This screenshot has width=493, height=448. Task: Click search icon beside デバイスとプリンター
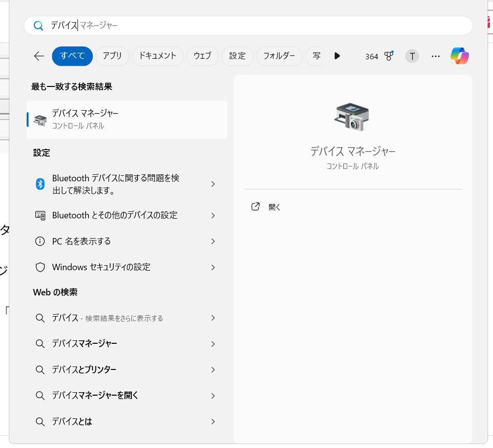pos(40,370)
